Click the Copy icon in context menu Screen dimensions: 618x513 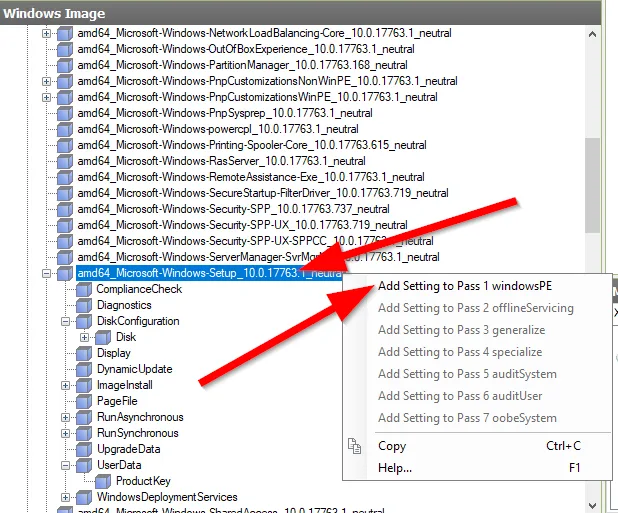[354, 446]
